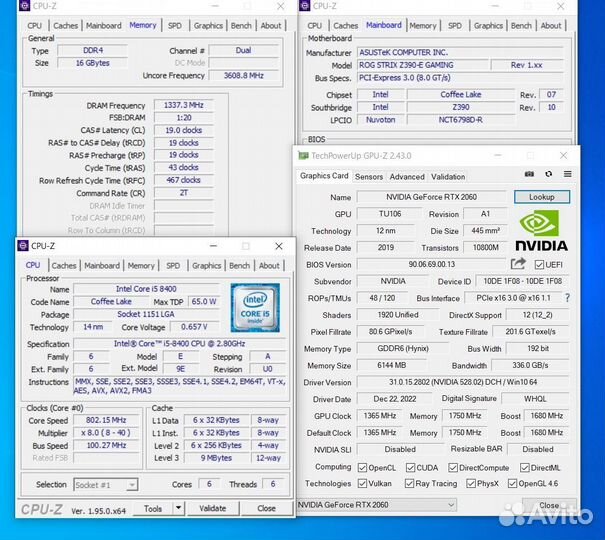Toggle the OpenCL checkbox
This screenshot has width=605, height=540.
[x=362, y=468]
